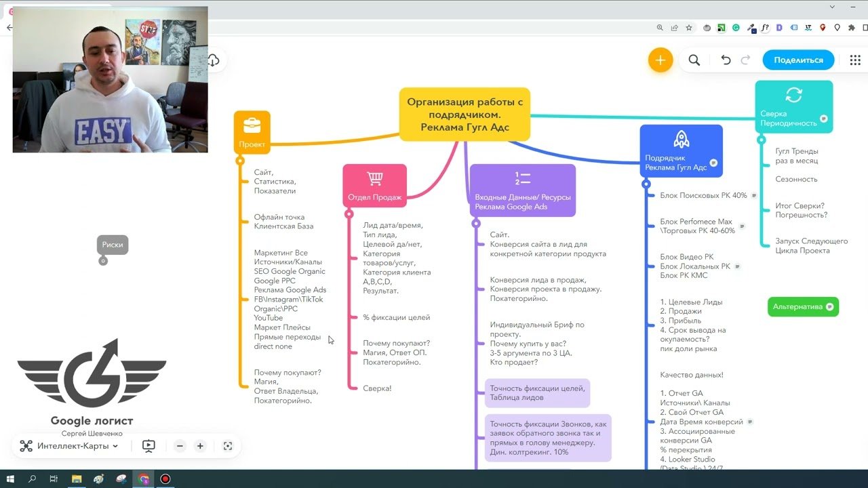Zoom in using the bottom plus button
The image size is (868, 488).
[200, 446]
